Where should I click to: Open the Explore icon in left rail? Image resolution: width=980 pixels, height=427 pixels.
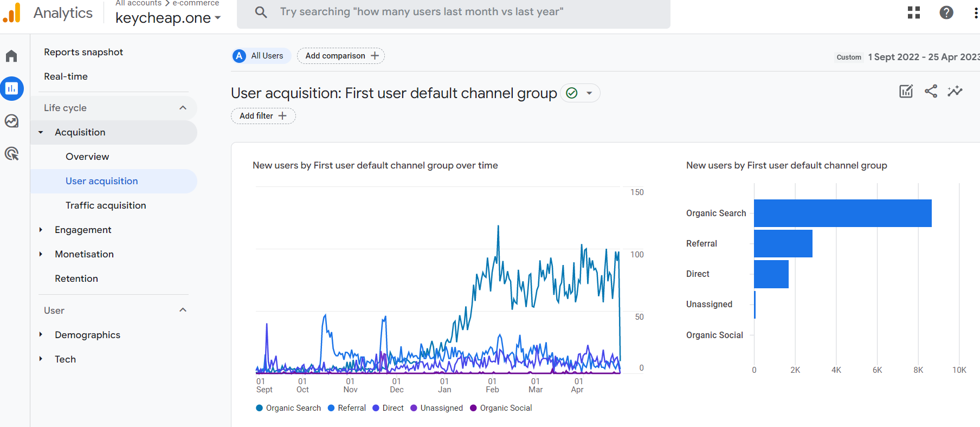click(x=11, y=121)
